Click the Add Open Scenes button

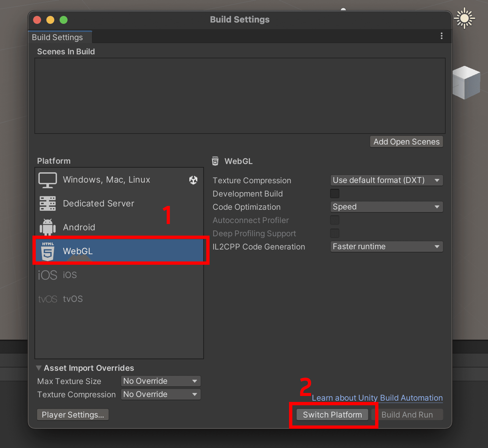tap(406, 142)
